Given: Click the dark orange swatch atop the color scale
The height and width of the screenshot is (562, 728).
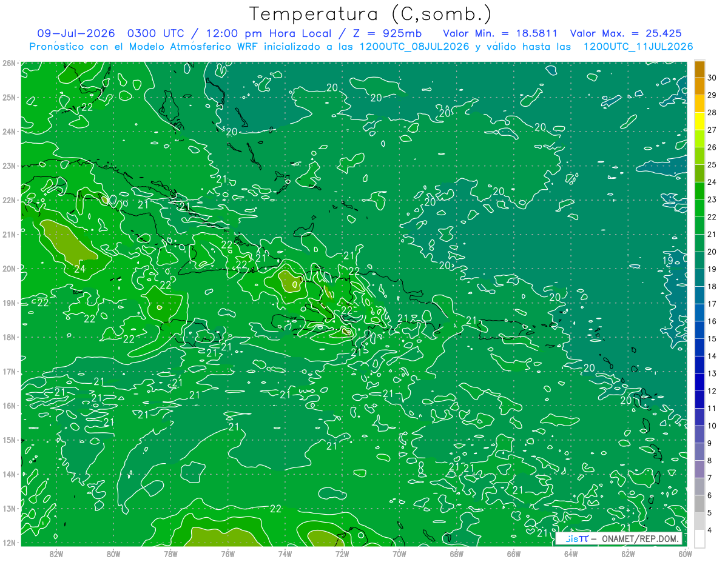Looking at the screenshot, I should point(699,69).
